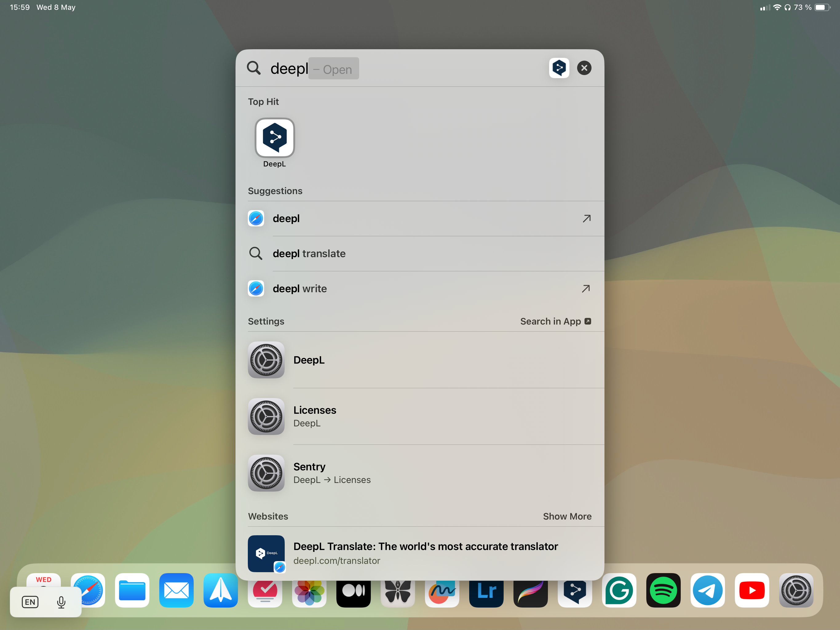This screenshot has height=630, width=840.
Task: Tap the DeepL icon in search bar
Action: tap(559, 68)
